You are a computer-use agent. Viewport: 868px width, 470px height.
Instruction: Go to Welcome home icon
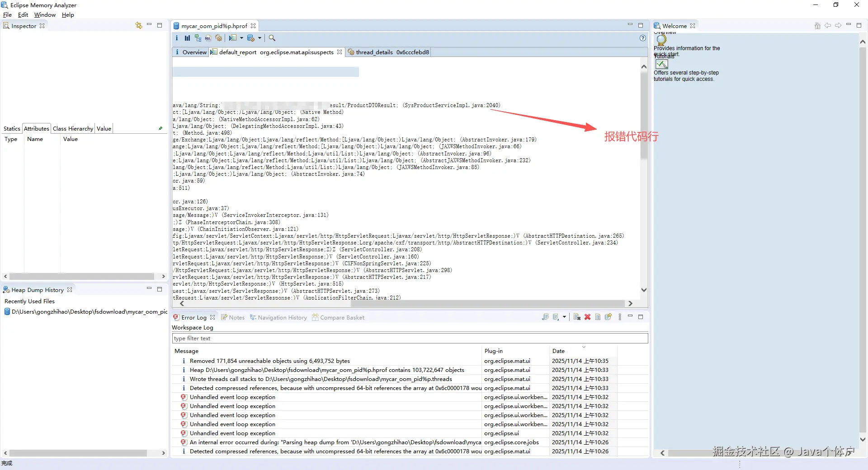[817, 26]
